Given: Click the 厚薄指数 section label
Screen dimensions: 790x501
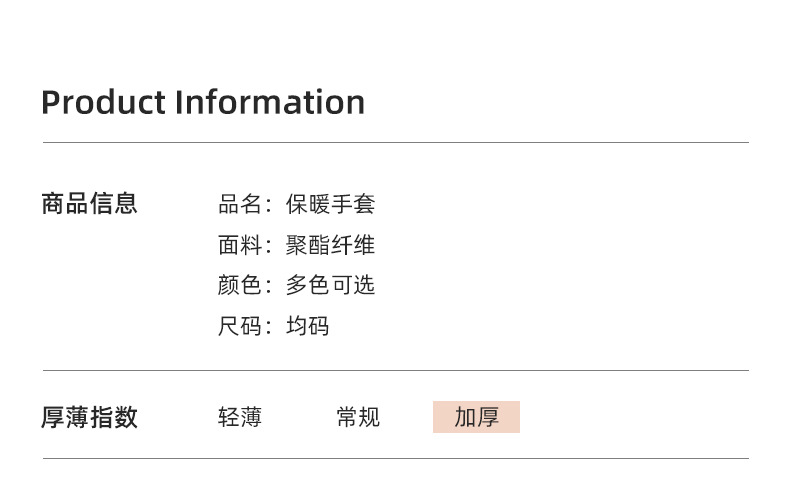Looking at the screenshot, I should coord(89,417).
